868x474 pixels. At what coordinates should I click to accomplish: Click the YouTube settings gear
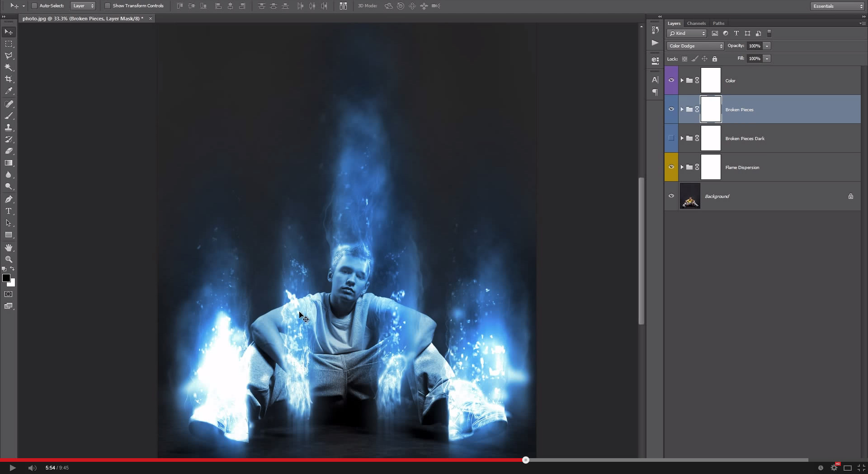click(x=833, y=468)
